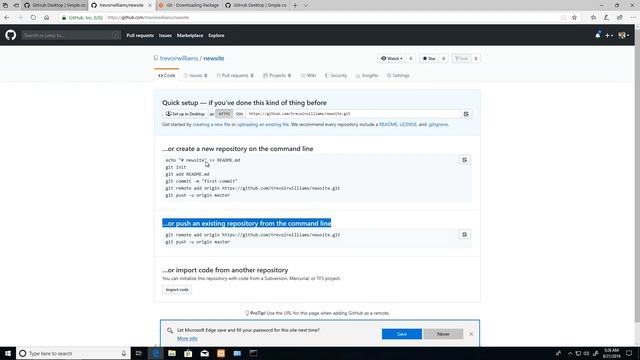Screen dimensions: 640x360
Task: Open Microsoft Store from the taskbar
Action: 188,353
